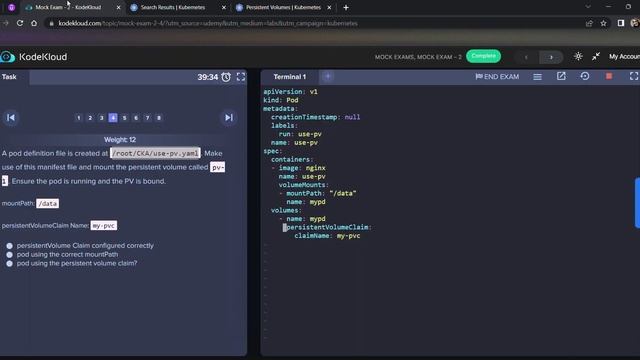Open a new browser tab
The image size is (640, 360).
(x=346, y=7)
